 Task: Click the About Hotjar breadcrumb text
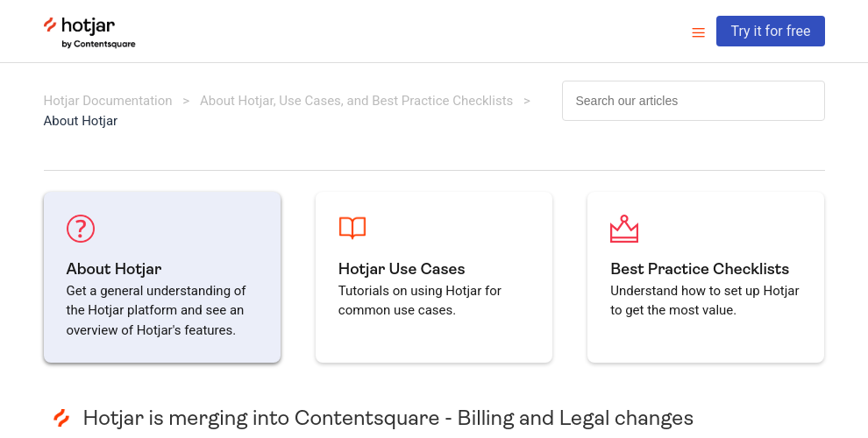tap(81, 121)
